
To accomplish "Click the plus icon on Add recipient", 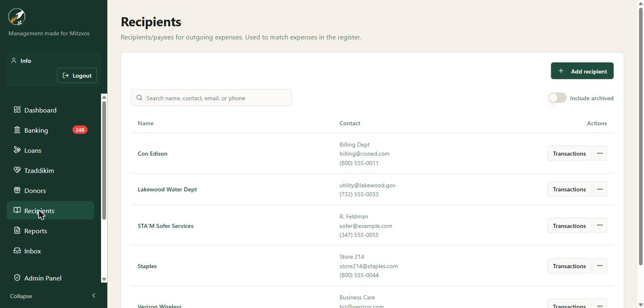I will tap(561, 71).
